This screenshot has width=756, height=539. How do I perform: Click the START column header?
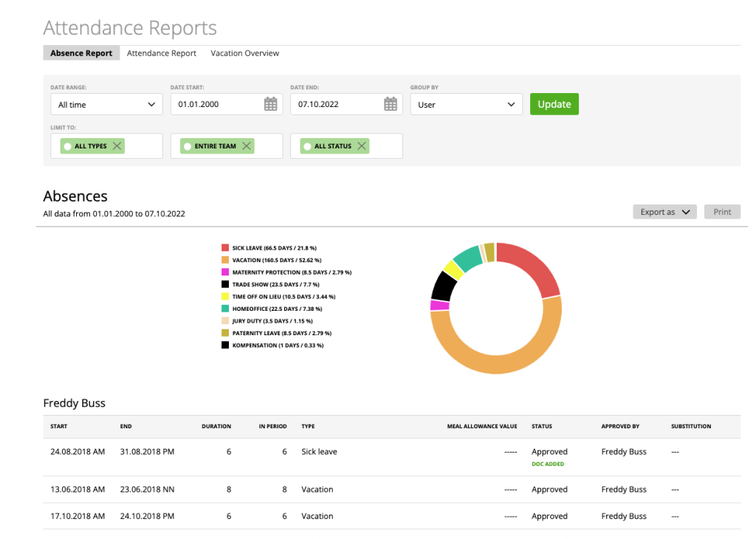click(x=59, y=426)
